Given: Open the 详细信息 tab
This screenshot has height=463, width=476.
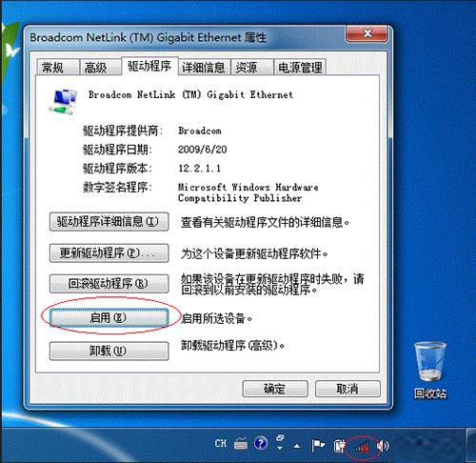Looking at the screenshot, I should 204,67.
